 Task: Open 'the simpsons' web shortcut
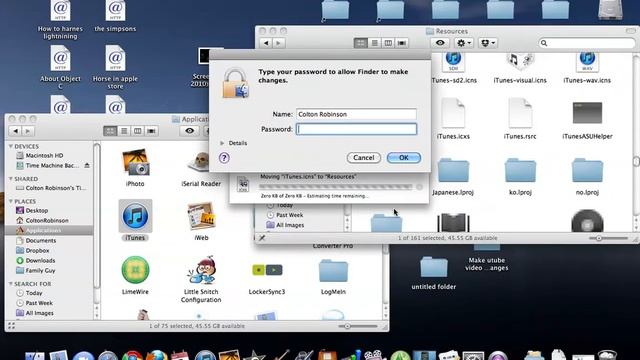tap(115, 11)
